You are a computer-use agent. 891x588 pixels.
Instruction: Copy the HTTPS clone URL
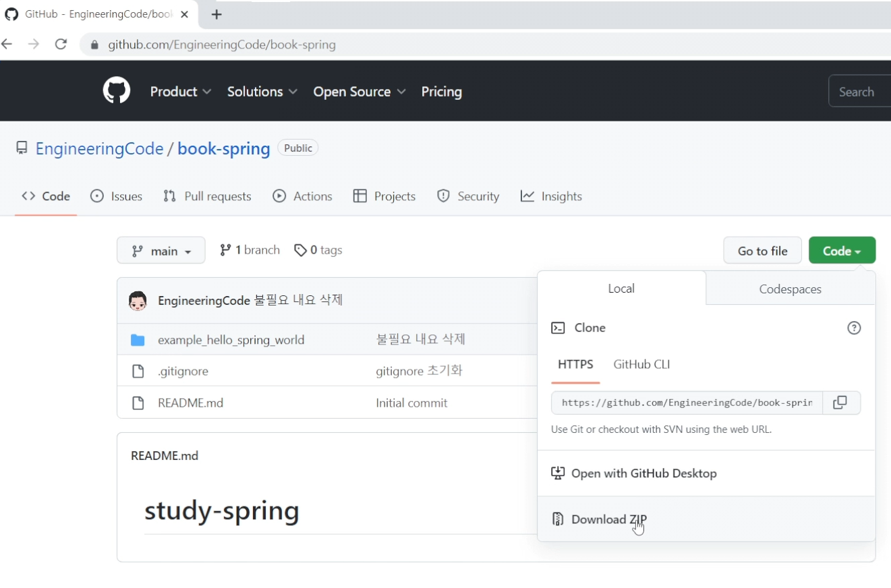pyautogui.click(x=840, y=403)
